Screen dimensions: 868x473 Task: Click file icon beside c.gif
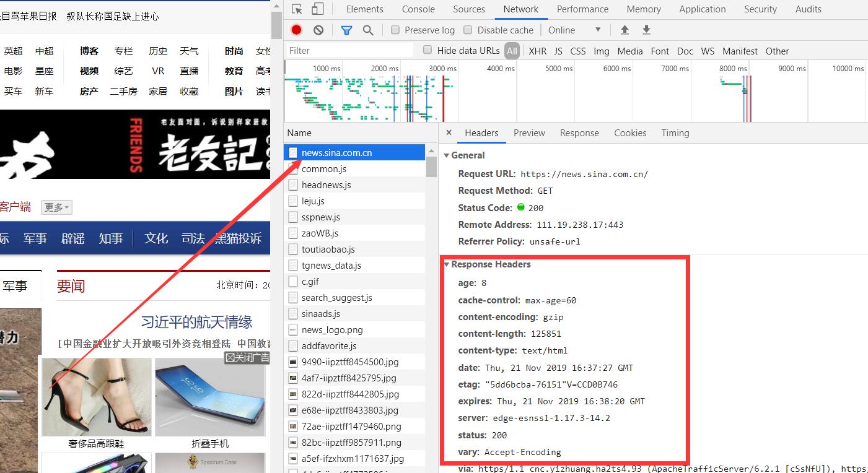click(x=293, y=281)
